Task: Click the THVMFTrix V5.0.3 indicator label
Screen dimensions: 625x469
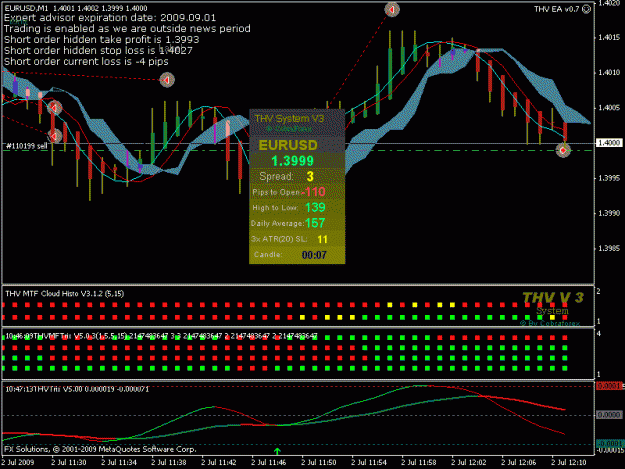Action: pyautogui.click(x=161, y=336)
